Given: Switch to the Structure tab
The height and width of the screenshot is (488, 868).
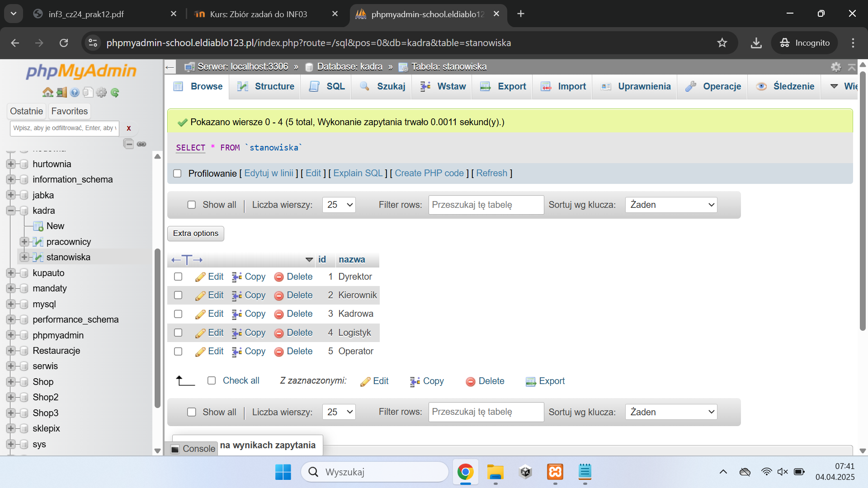Looking at the screenshot, I should 266,86.
